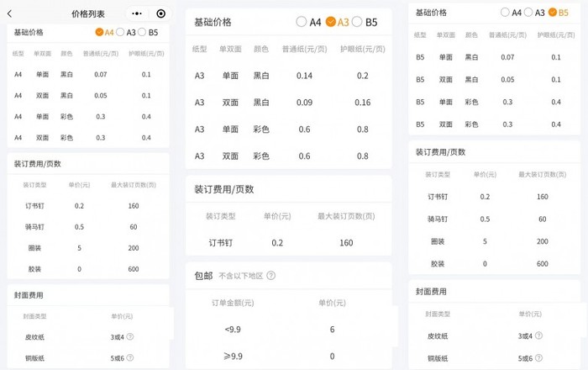Open help icon next to 3或4 in right panel
588x370 pixels.
(x=538, y=336)
